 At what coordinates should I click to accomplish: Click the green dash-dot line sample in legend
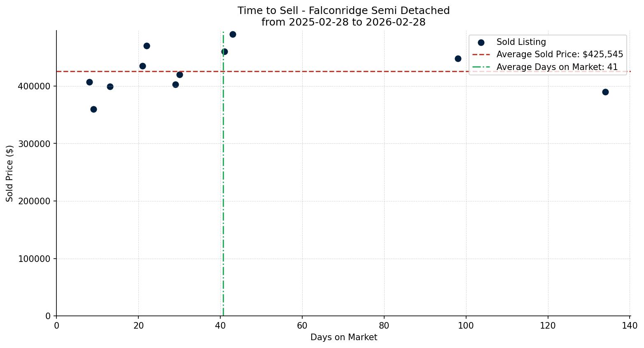(481, 67)
